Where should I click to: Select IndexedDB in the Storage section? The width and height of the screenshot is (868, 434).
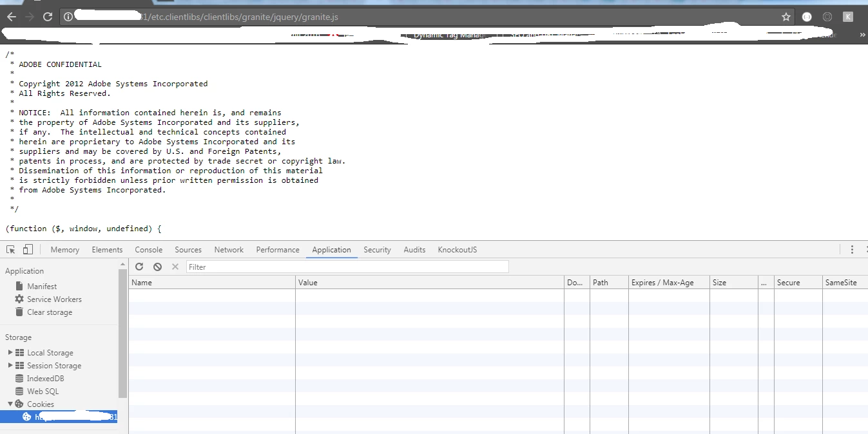(x=45, y=378)
